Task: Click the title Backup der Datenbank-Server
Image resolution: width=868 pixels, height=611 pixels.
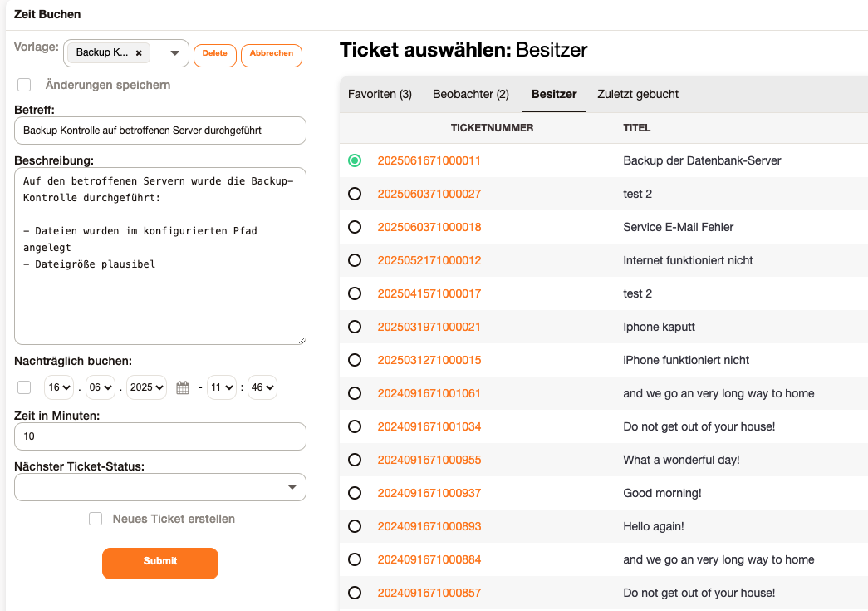Action: [702, 160]
